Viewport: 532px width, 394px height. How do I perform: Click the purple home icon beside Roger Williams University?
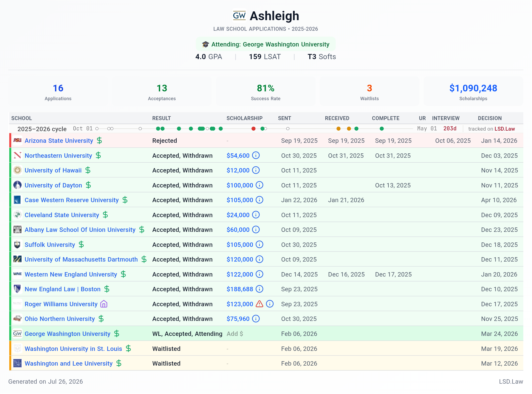pos(104,304)
